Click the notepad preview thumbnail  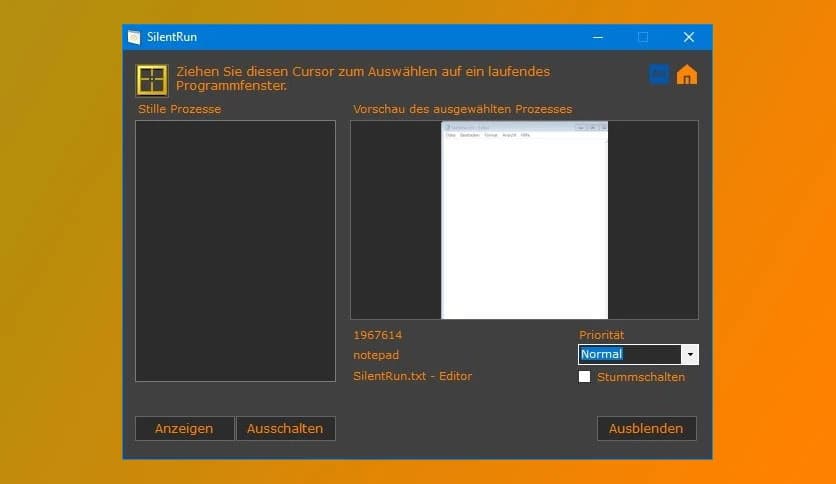point(524,220)
